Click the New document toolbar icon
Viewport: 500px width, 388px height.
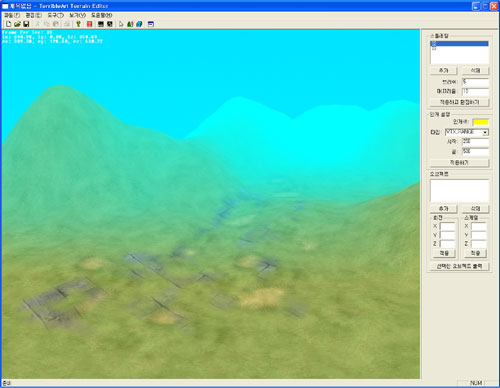9,24
